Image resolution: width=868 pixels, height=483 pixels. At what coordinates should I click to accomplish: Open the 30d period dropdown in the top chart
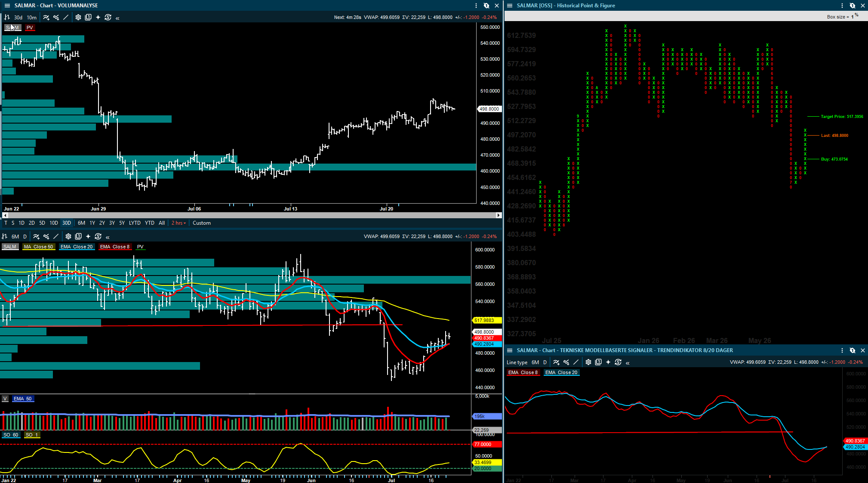point(18,18)
